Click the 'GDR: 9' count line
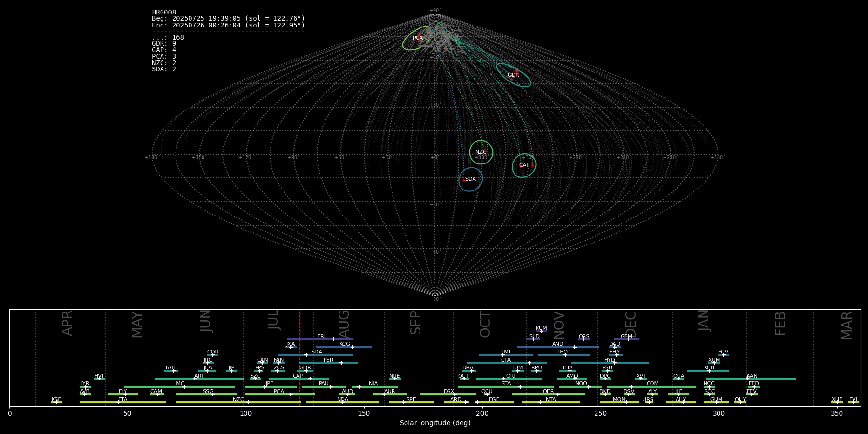This screenshot has height=434, width=868. tap(164, 44)
